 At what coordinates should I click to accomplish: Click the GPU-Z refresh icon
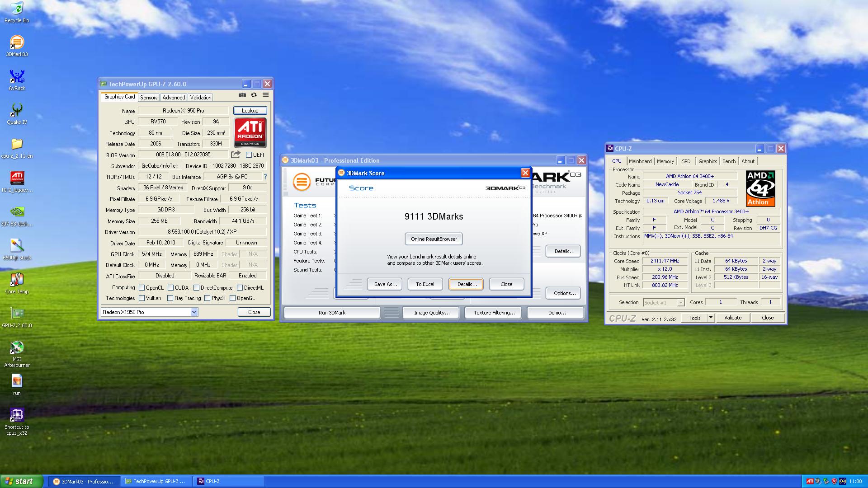point(254,95)
